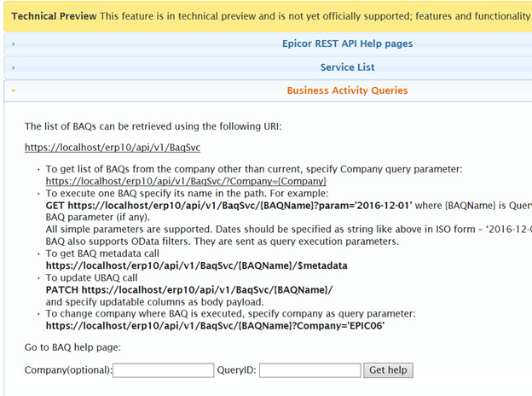The height and width of the screenshot is (396, 532).
Task: Click the Company(optional) label
Action: [x=68, y=370]
